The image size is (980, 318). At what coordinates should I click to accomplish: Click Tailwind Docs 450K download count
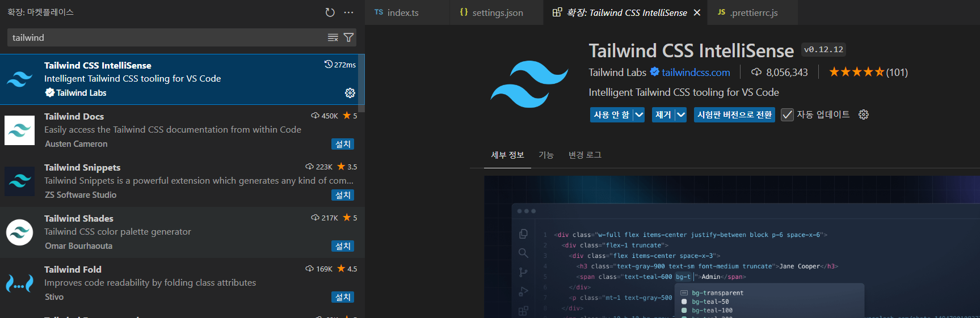pyautogui.click(x=325, y=116)
